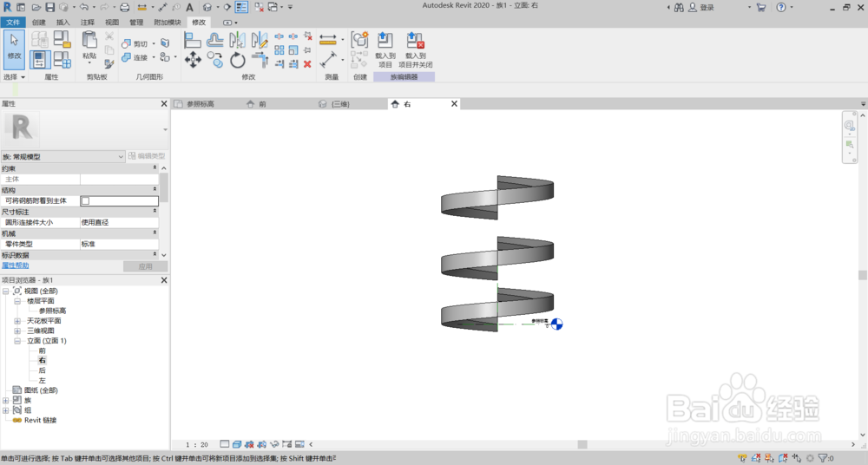This screenshot has height=465, width=868.
Task: Toggle Drag Elements on Selection icon in status bar
Action: coord(797,458)
